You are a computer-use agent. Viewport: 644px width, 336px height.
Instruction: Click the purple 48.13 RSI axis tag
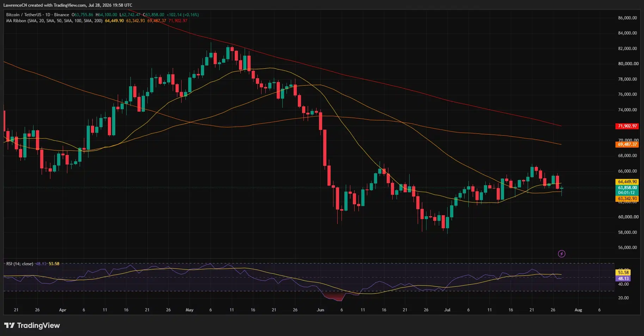pyautogui.click(x=623, y=278)
